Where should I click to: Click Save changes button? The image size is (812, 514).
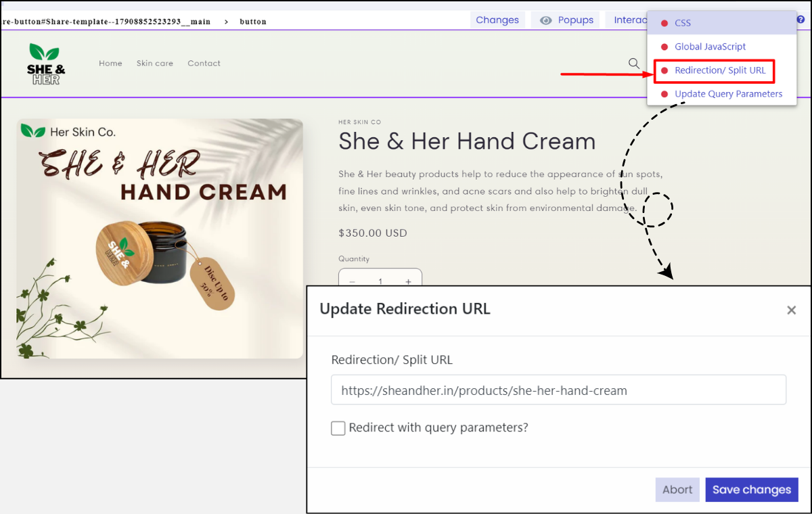[x=752, y=490]
